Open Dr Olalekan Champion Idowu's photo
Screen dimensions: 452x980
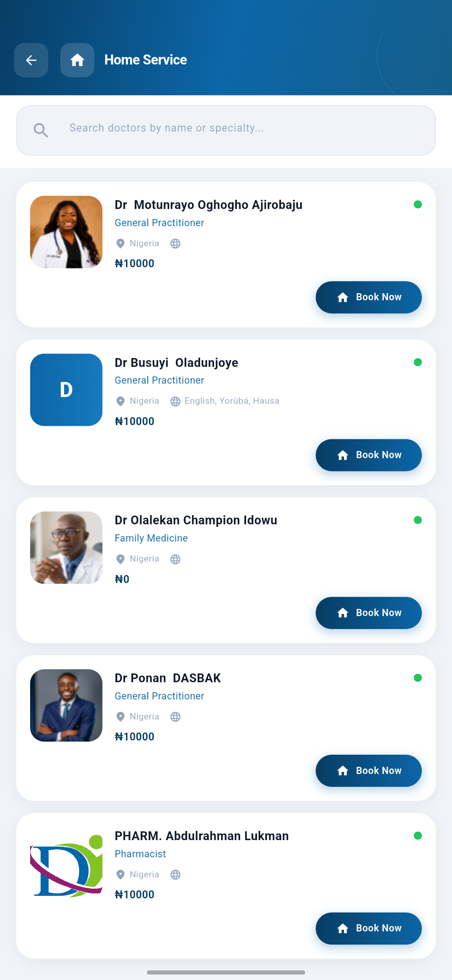[x=66, y=548]
